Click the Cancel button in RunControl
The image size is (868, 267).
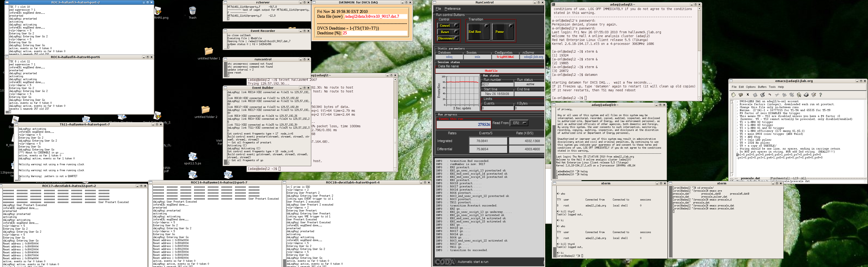tap(448, 25)
